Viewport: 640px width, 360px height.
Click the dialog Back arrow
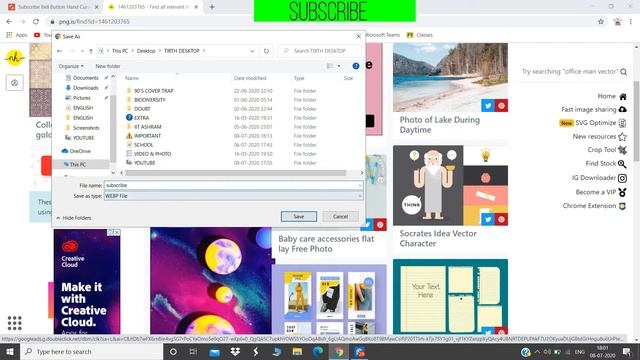(60, 51)
